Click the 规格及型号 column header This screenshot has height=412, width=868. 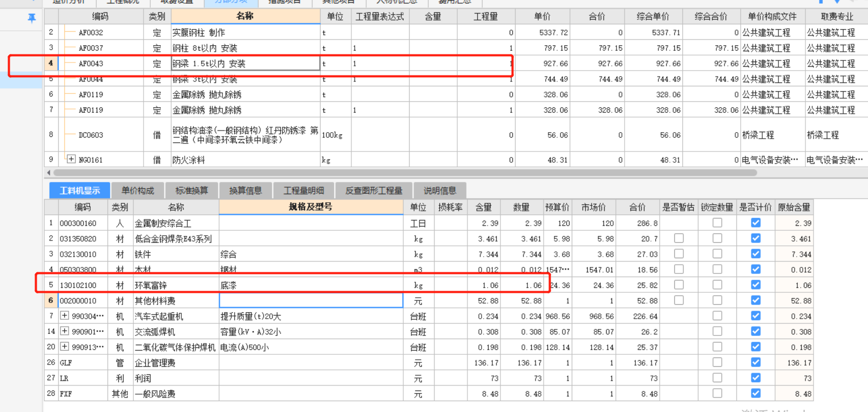[311, 207]
